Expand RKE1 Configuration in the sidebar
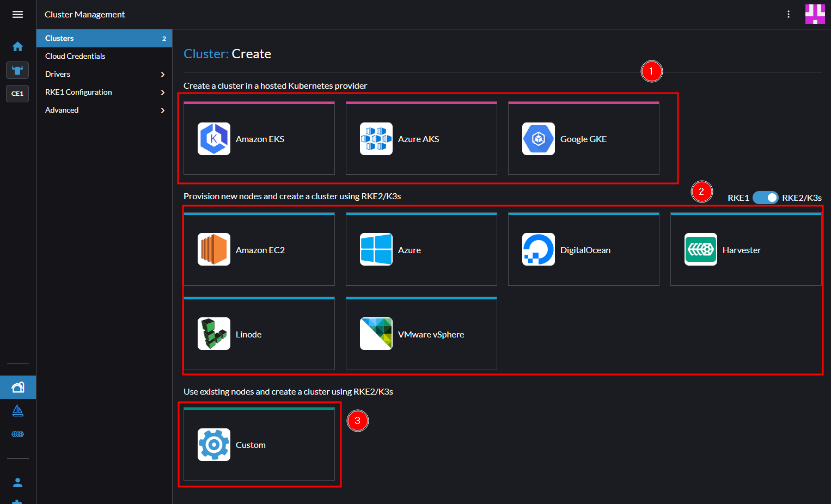The width and height of the screenshot is (831, 504). 103,91
